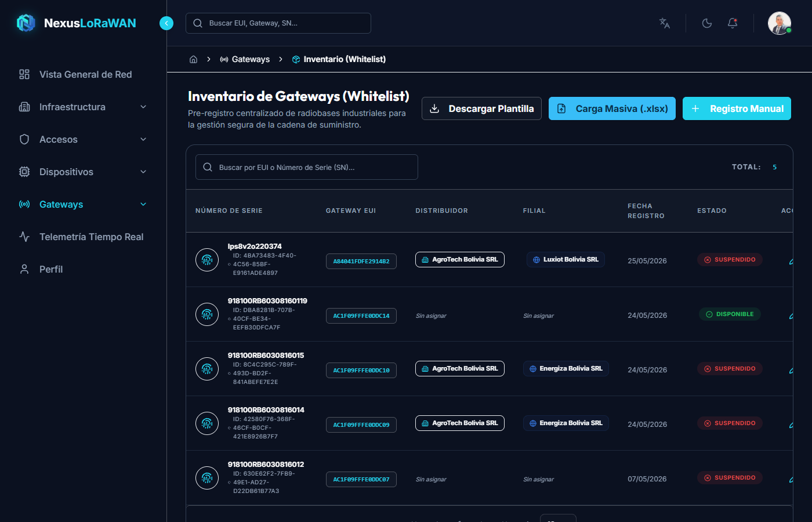Screen dimensions: 812x522
Task: Collapse the Gateways chevron
Action: pyautogui.click(x=143, y=204)
